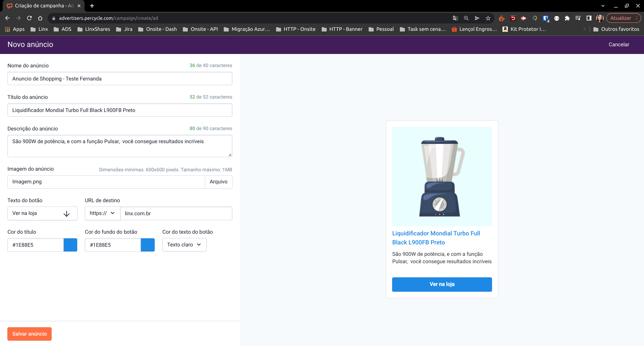
Task: Open the Onsite - Dash bookmark folder
Action: (157, 29)
